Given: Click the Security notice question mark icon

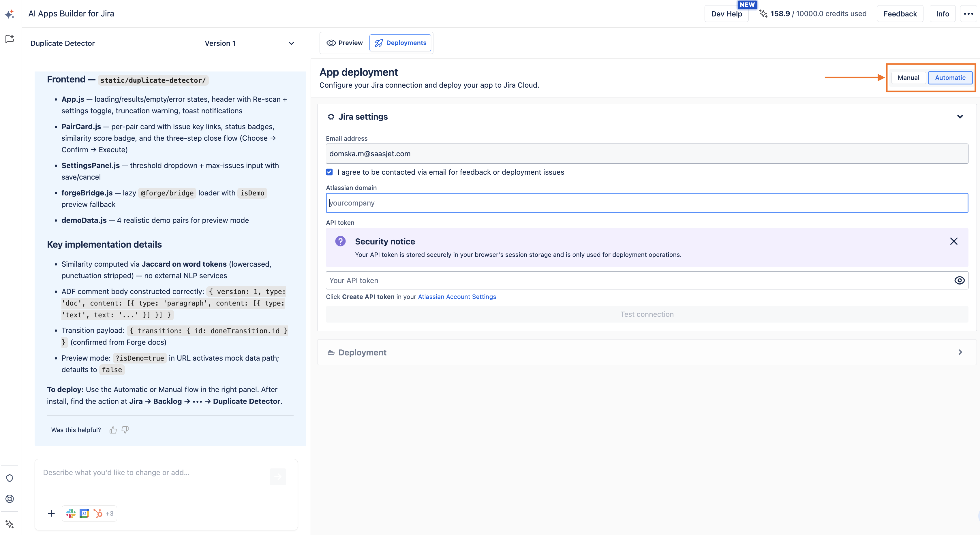Looking at the screenshot, I should click(340, 241).
